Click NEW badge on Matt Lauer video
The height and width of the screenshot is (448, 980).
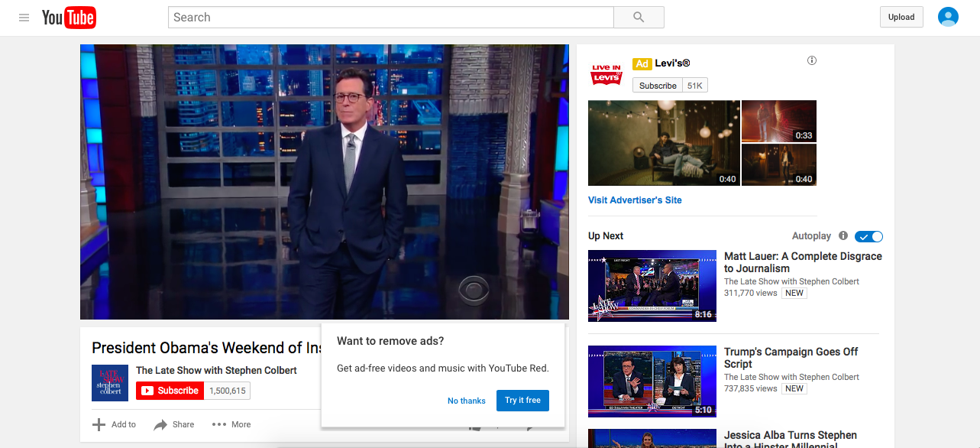(794, 293)
